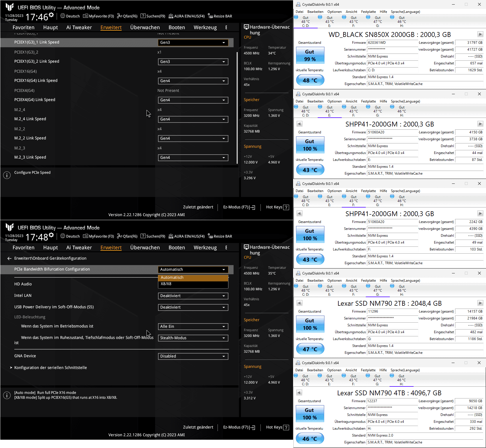The height and width of the screenshot is (448, 486).
Task: Open Datei menu in WD_BLACK SN850X window
Action: point(299,12)
